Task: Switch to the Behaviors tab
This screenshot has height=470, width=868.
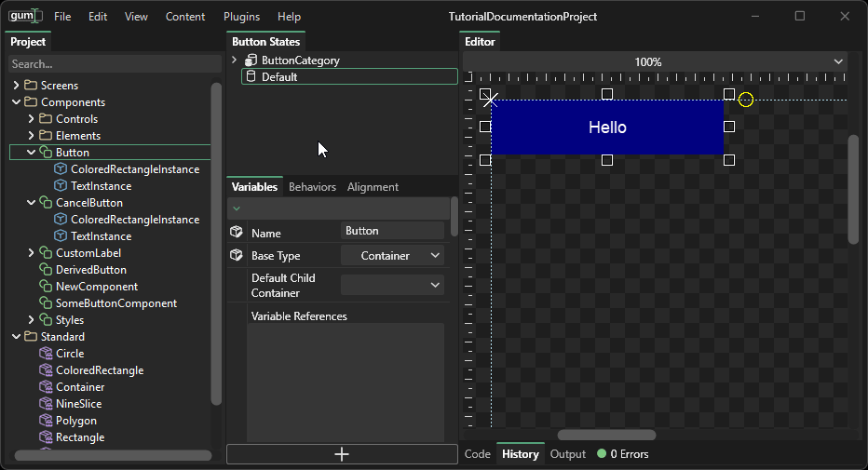Action: (312, 187)
